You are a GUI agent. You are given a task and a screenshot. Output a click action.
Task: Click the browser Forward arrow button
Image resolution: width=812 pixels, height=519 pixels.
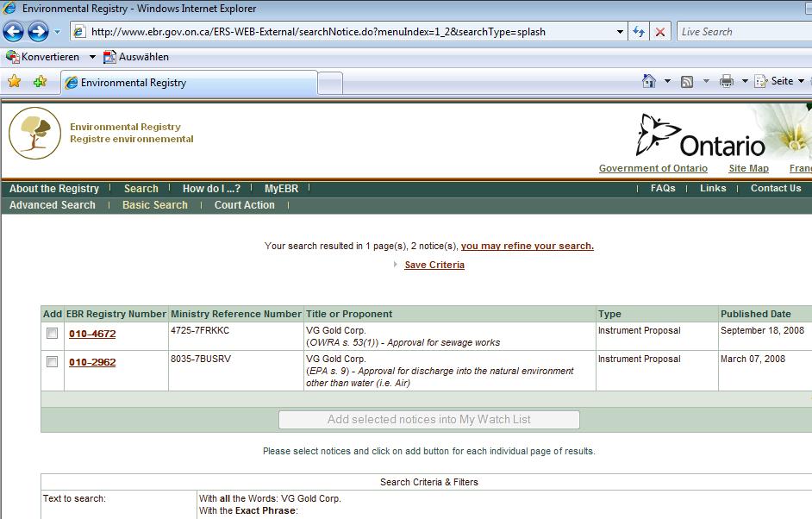point(38,32)
